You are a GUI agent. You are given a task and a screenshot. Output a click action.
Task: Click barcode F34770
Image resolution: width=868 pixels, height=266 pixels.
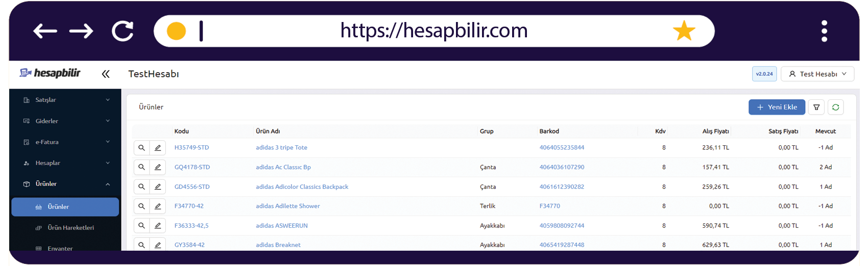pos(549,206)
